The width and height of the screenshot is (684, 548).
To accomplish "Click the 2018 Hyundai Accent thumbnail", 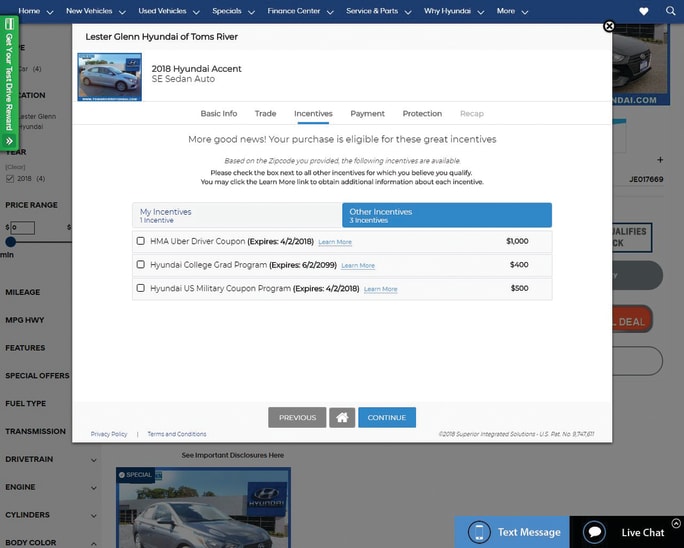I will [110, 77].
